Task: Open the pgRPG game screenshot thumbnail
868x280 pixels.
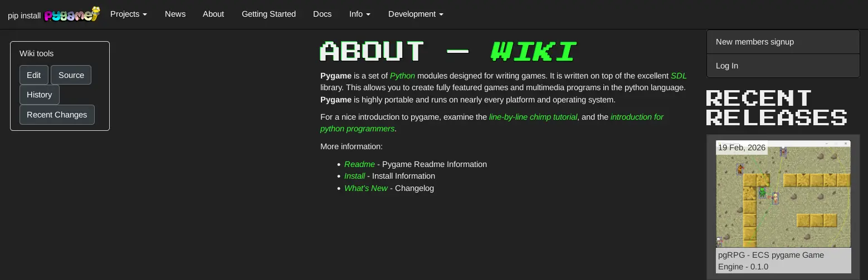Action: coord(783,195)
